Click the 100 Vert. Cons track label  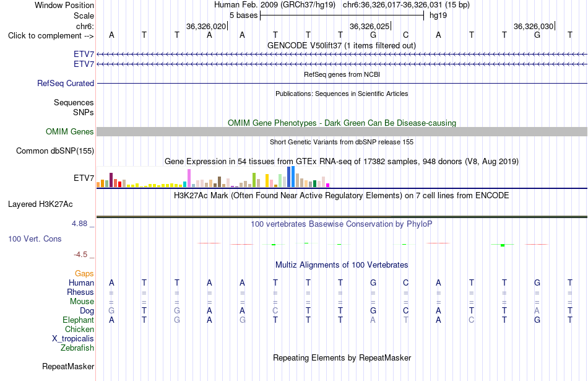(35, 239)
